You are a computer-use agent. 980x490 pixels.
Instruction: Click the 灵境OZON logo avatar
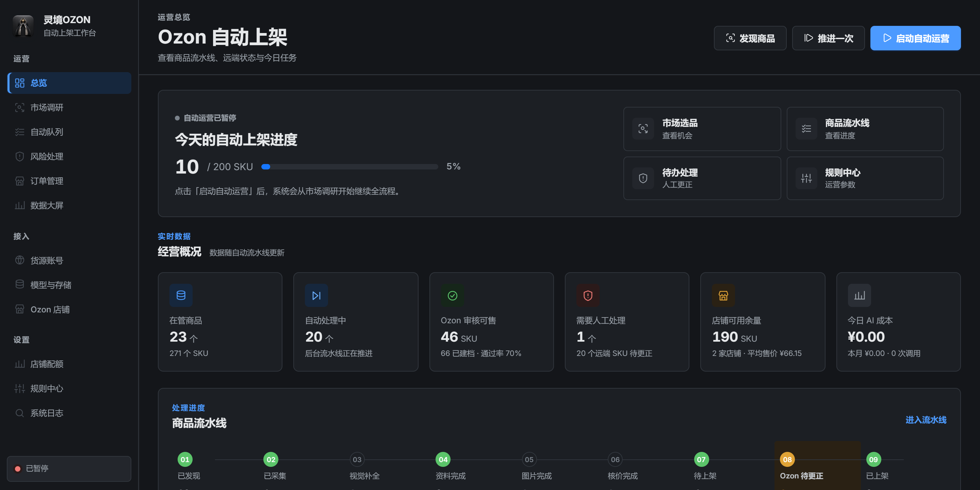pos(23,26)
